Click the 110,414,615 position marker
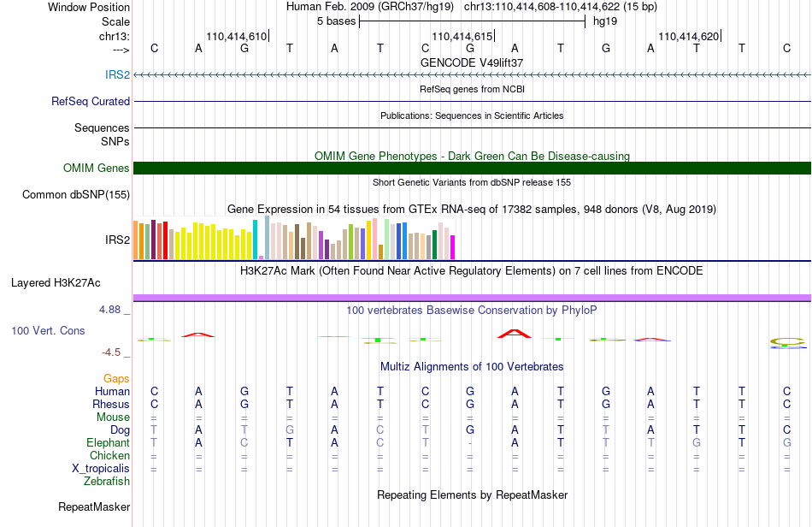 click(x=462, y=36)
